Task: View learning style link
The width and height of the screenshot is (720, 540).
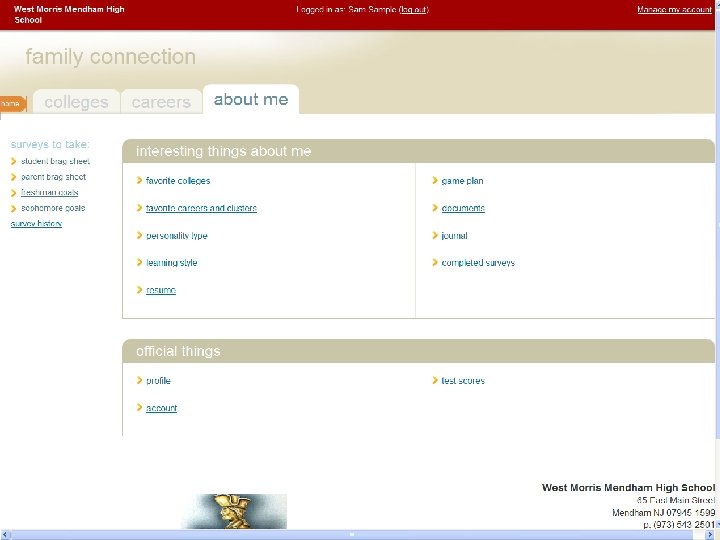Action: tap(172, 263)
